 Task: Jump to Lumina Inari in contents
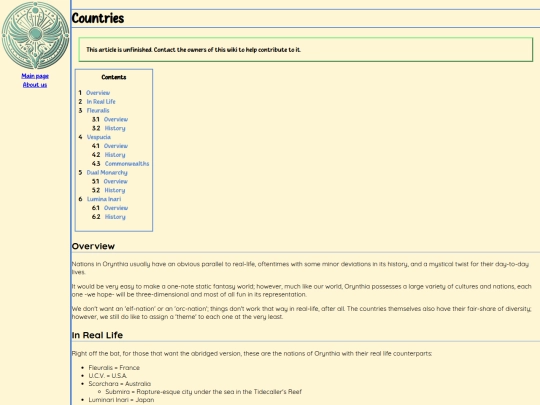104,199
